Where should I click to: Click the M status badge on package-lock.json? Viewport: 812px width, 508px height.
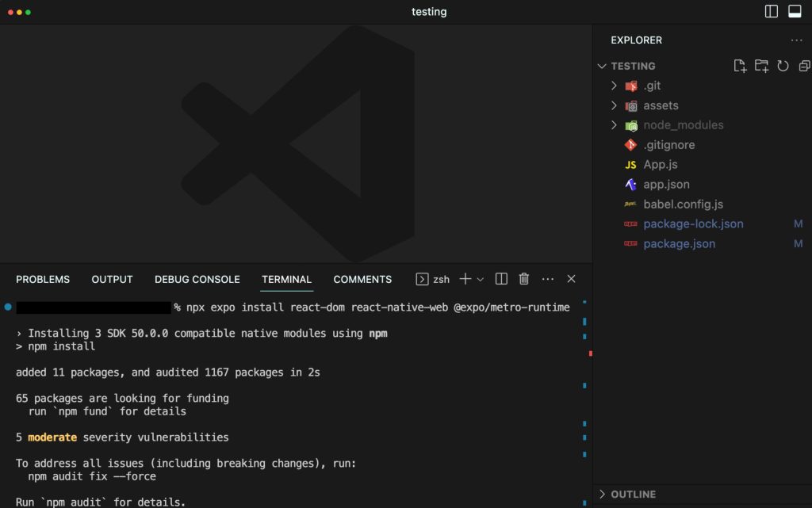pyautogui.click(x=798, y=224)
